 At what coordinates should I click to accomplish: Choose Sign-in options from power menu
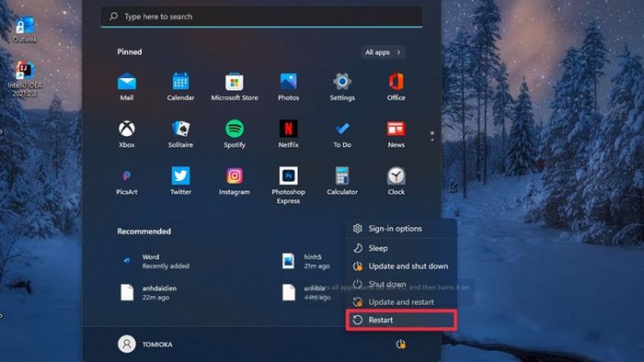(x=401, y=229)
